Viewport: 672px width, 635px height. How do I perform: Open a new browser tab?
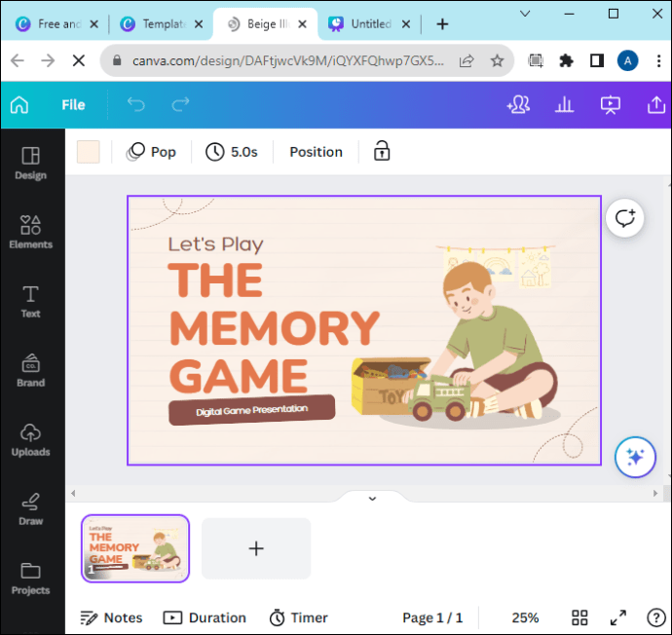442,24
